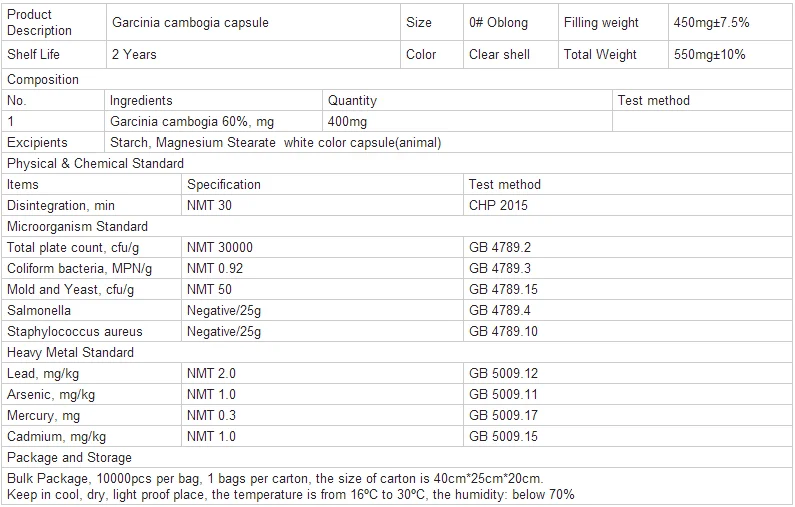Select the Microorganism Standard section header
The height and width of the screenshot is (507, 795).
(77, 227)
